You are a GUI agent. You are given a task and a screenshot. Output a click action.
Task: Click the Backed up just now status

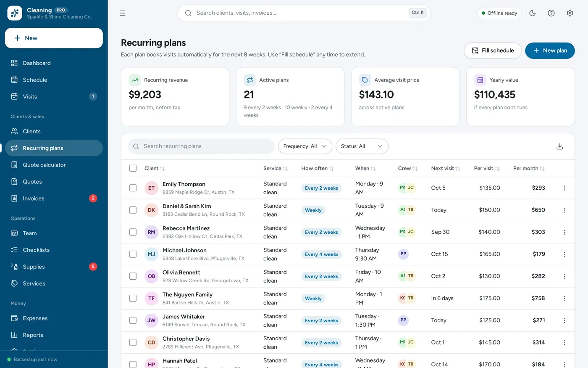point(32,360)
